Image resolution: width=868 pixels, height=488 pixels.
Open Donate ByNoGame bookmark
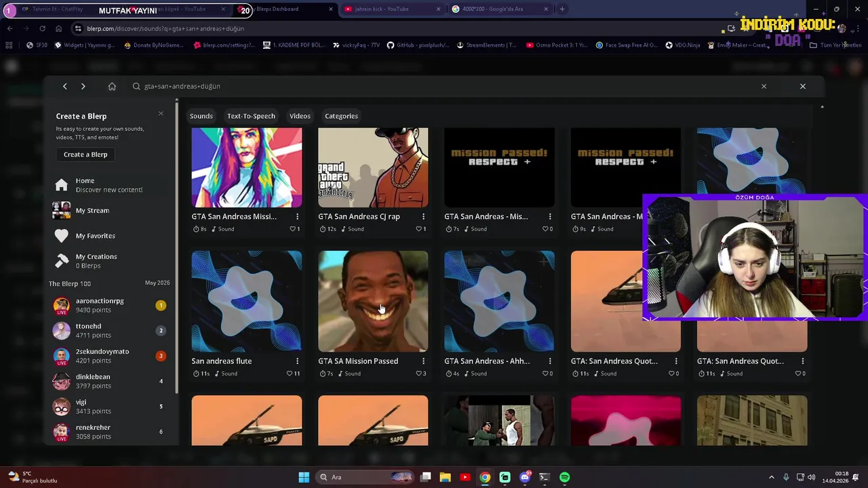[154, 45]
